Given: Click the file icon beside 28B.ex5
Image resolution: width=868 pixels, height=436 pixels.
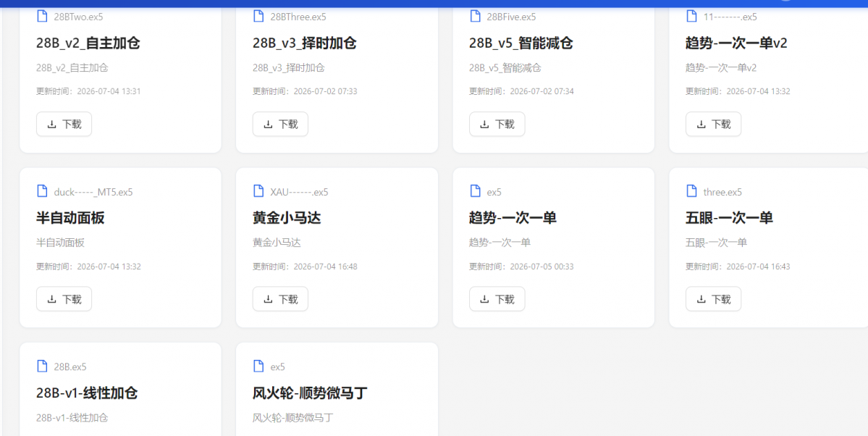Looking at the screenshot, I should click(42, 366).
